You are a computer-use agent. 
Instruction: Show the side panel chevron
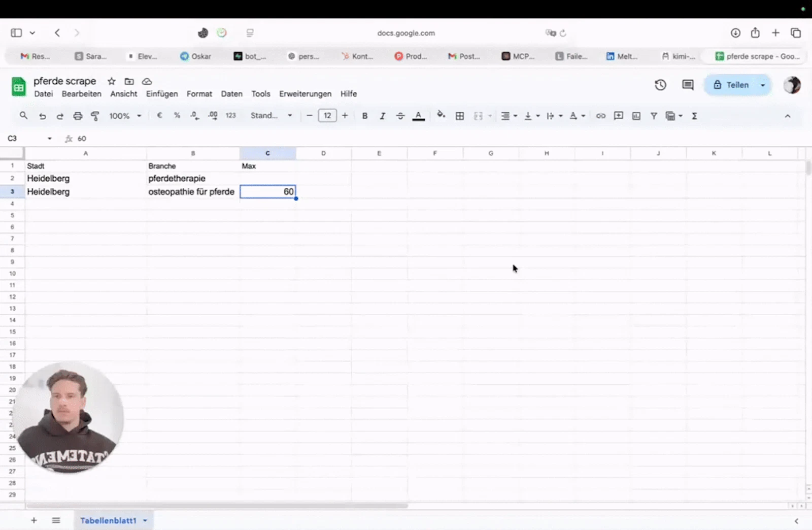click(796, 521)
